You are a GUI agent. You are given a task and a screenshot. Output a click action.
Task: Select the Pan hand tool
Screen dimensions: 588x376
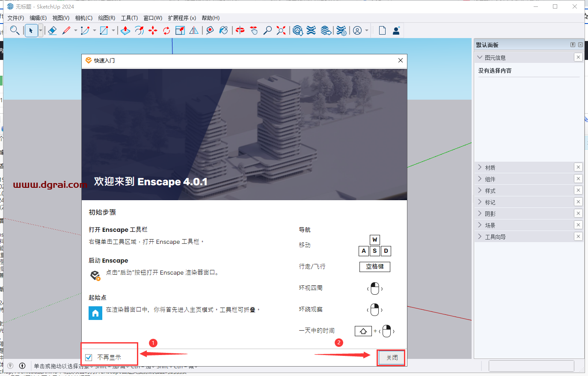254,30
